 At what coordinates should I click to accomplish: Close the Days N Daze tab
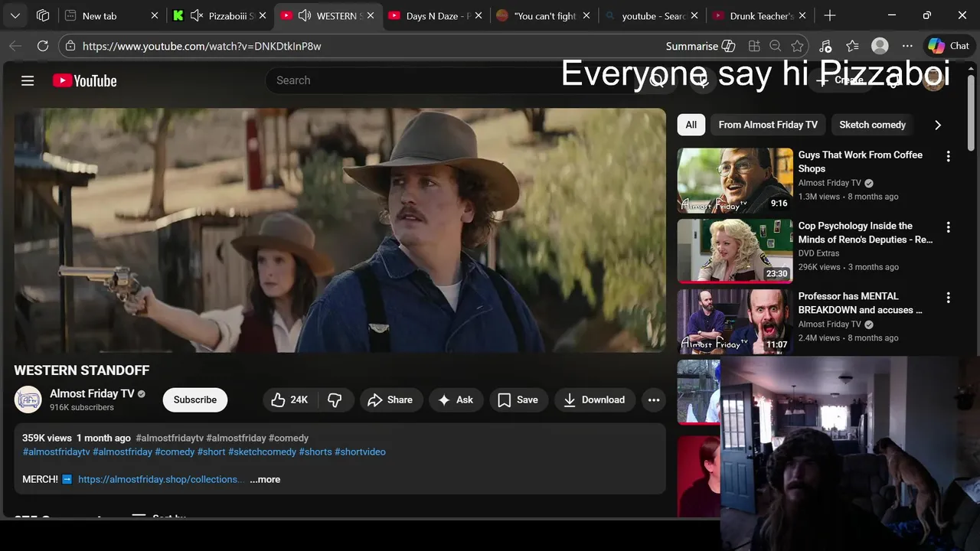[x=479, y=15]
